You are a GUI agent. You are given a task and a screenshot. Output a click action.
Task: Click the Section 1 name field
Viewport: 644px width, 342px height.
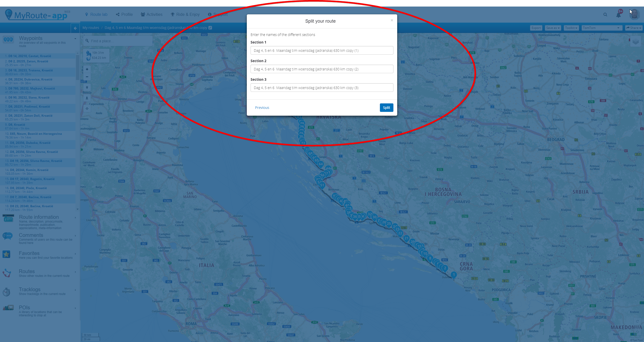click(x=322, y=50)
